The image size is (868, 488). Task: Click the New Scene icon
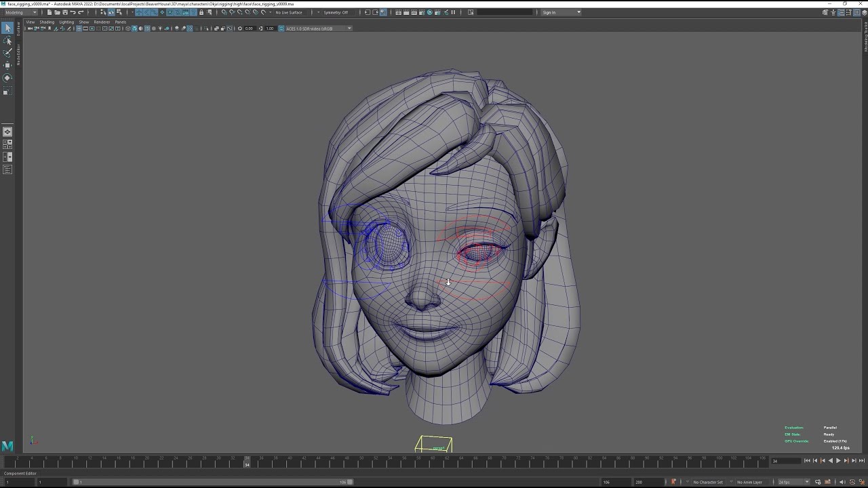[x=50, y=12]
